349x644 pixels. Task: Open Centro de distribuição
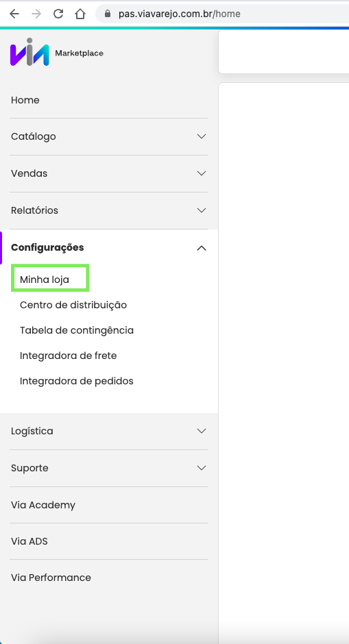[73, 305]
